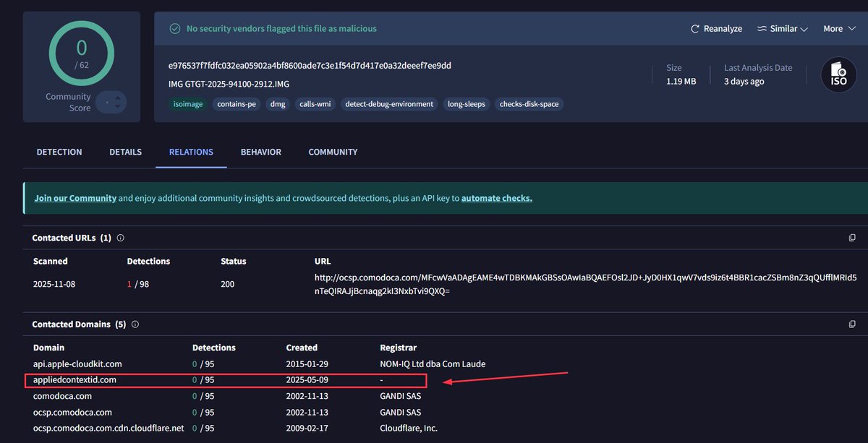This screenshot has width=868, height=443.
Task: Click the calls-wmi tag
Action: click(315, 104)
